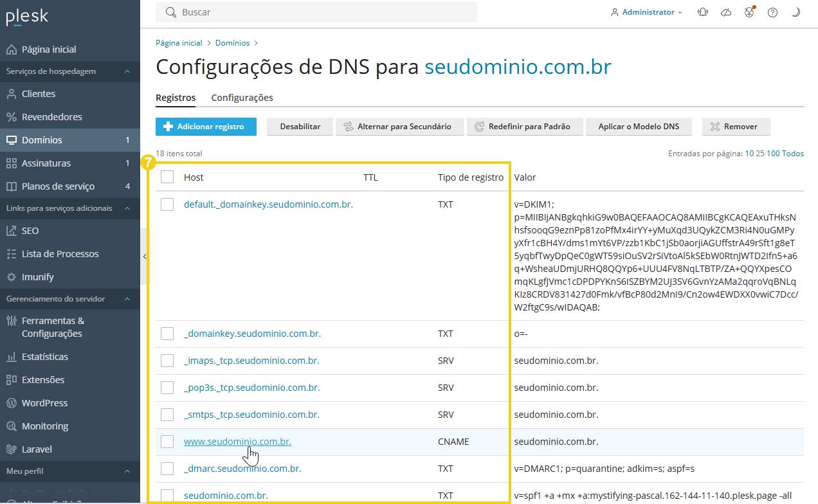Collapse the Serviços de hospedagem section
The image size is (818, 504).
[127, 71]
